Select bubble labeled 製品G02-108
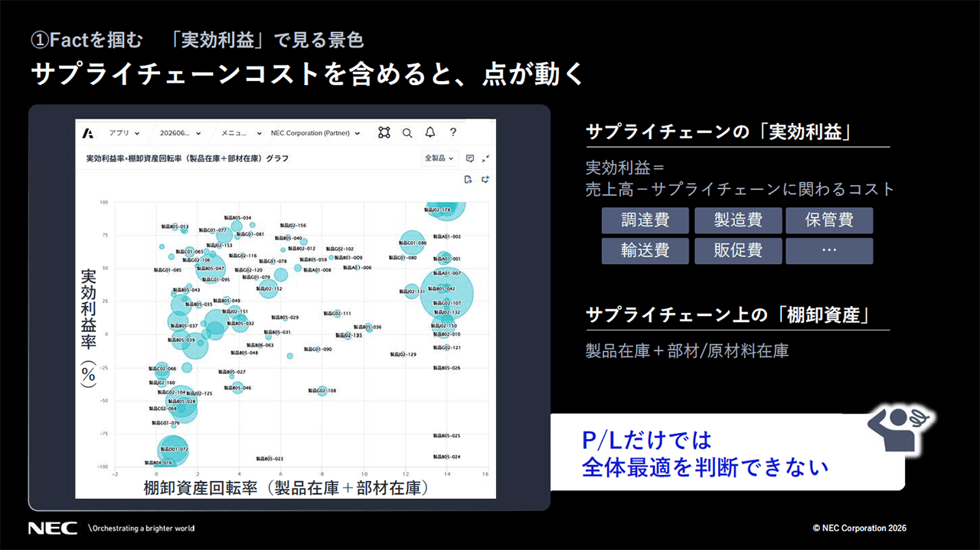This screenshot has width=980, height=550. coord(322,390)
